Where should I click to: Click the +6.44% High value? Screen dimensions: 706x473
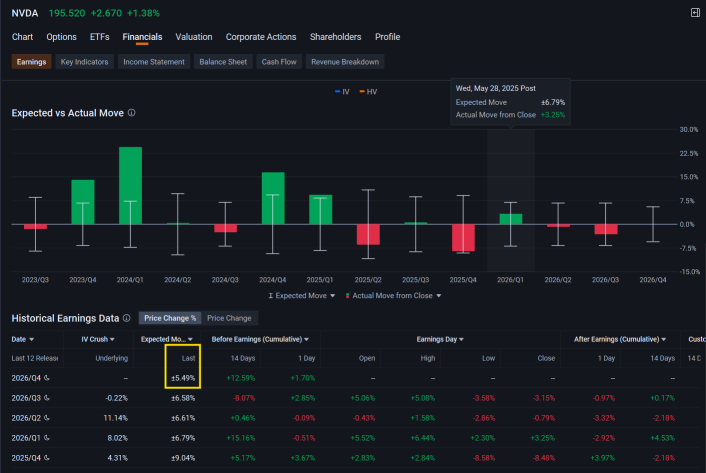423,438
